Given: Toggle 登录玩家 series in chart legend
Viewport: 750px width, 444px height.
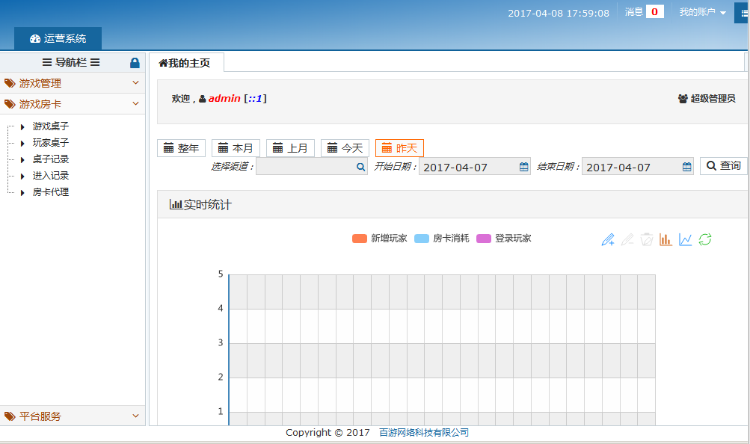Looking at the screenshot, I should 503,239.
